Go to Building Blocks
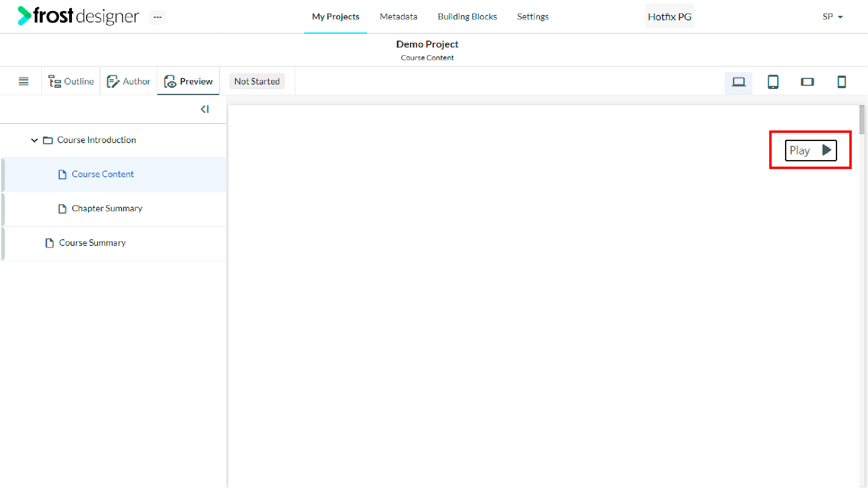868x488 pixels. [467, 17]
